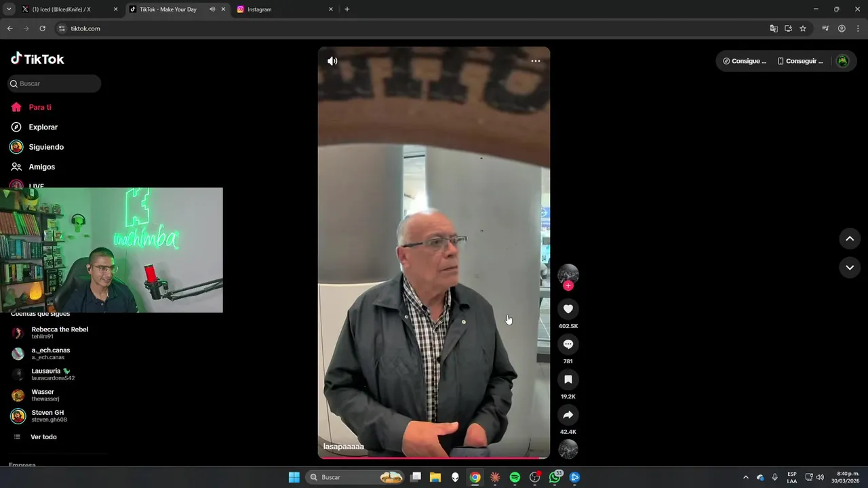Reload the TikTok page
This screenshot has width=868, height=488.
42,28
